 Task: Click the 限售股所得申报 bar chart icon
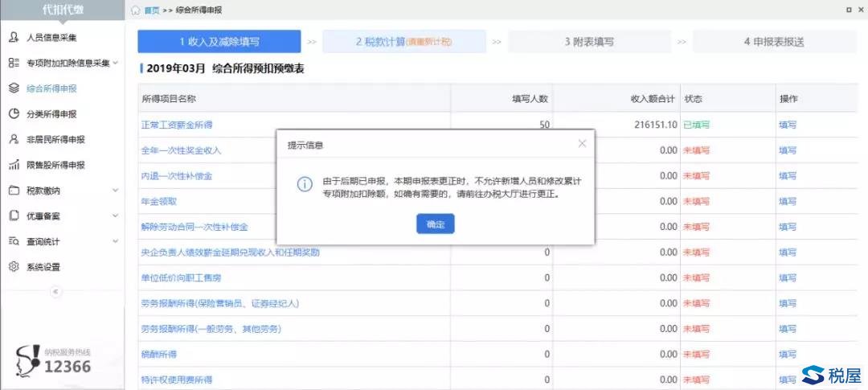click(x=14, y=165)
